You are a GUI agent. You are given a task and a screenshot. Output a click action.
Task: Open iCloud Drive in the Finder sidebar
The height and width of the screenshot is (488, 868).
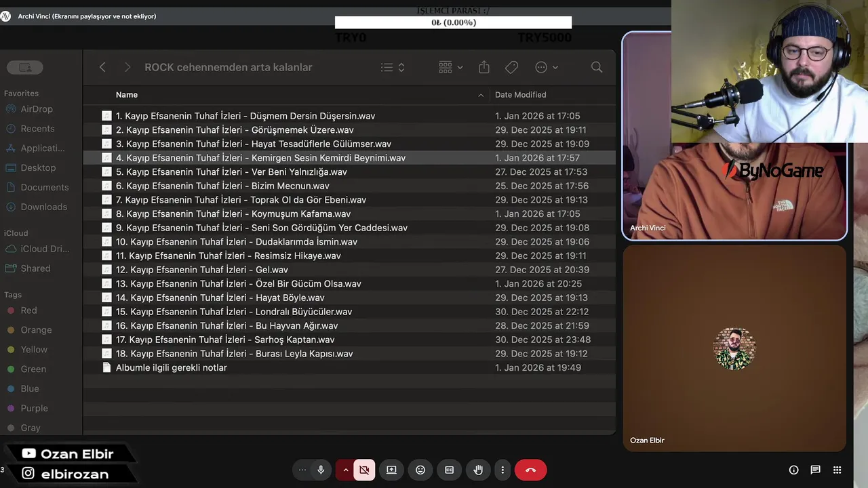point(38,249)
